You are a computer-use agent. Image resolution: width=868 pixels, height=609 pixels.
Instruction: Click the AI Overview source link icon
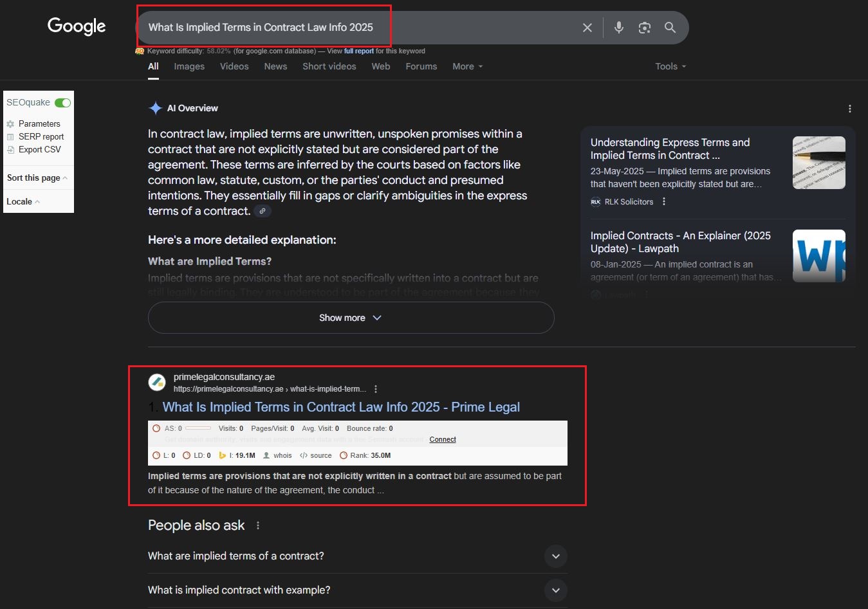tap(262, 211)
